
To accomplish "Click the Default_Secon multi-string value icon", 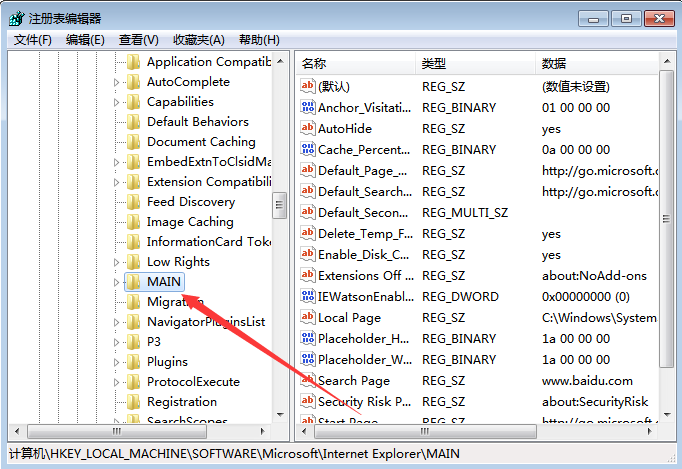I will tap(308, 212).
